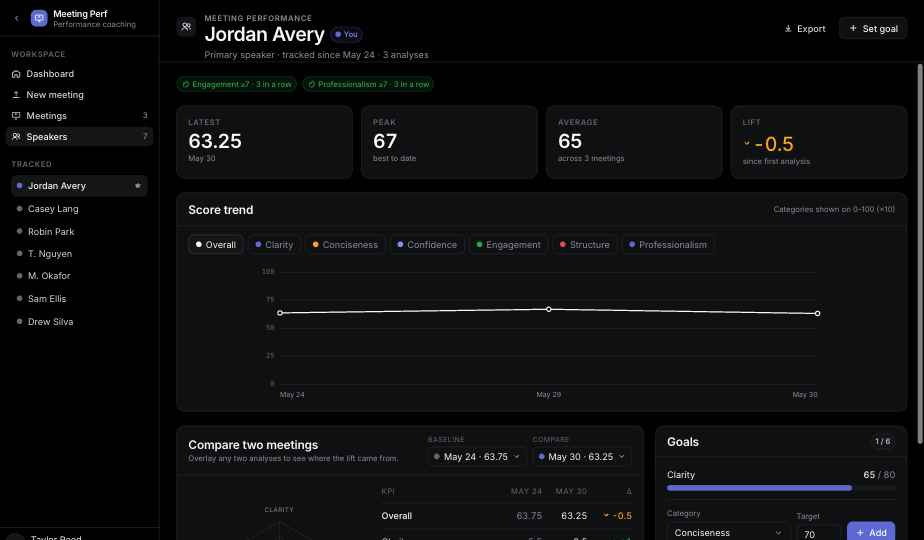Screen dimensions: 924x540
Task: Open Robin Park's speaker profile
Action: (80, 232)
